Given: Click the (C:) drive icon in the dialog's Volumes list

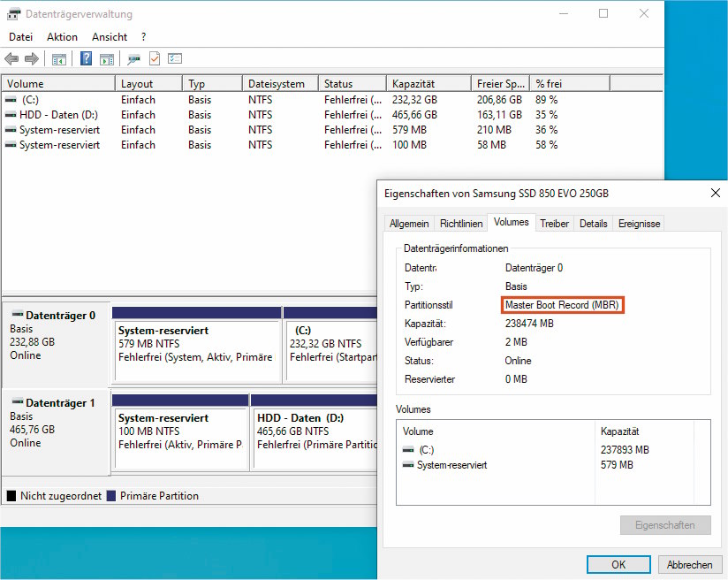Looking at the screenshot, I should click(408, 449).
